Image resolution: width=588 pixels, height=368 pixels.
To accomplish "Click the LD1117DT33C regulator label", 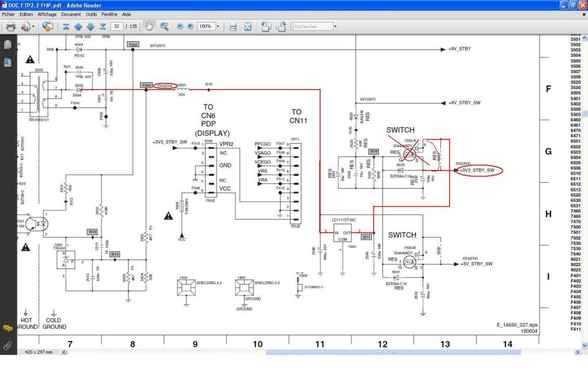I will [344, 220].
